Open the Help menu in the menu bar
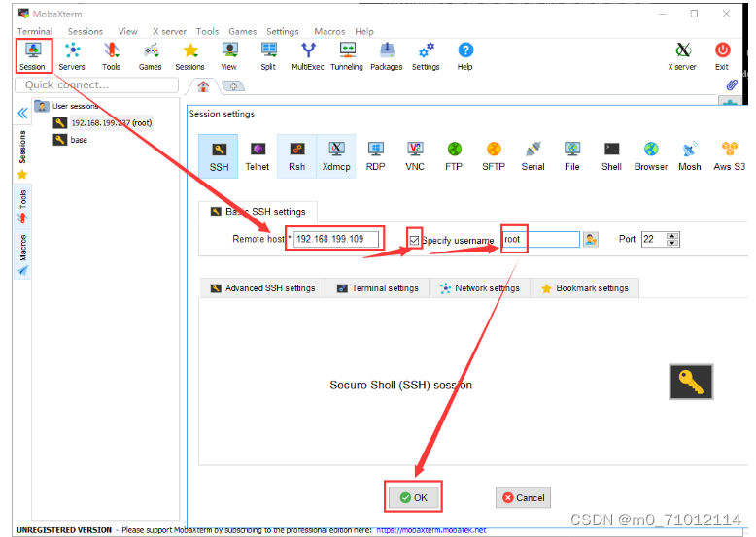The height and width of the screenshot is (537, 756). click(364, 31)
